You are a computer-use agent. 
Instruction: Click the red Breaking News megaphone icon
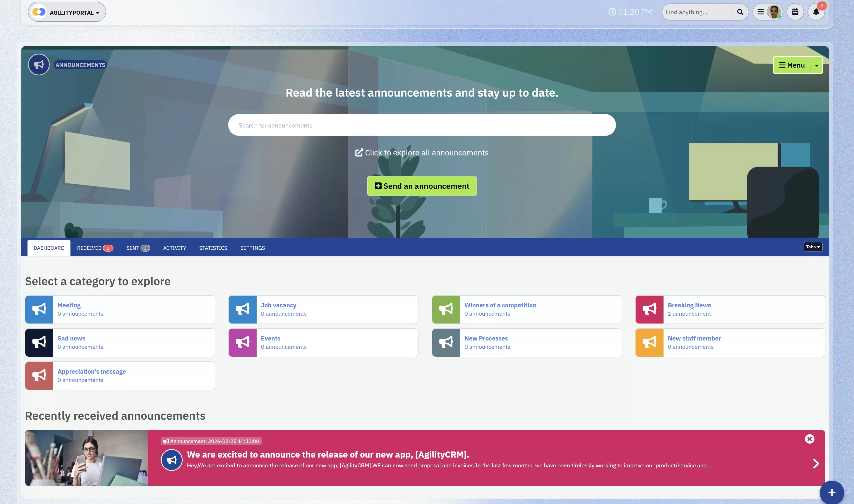point(649,309)
